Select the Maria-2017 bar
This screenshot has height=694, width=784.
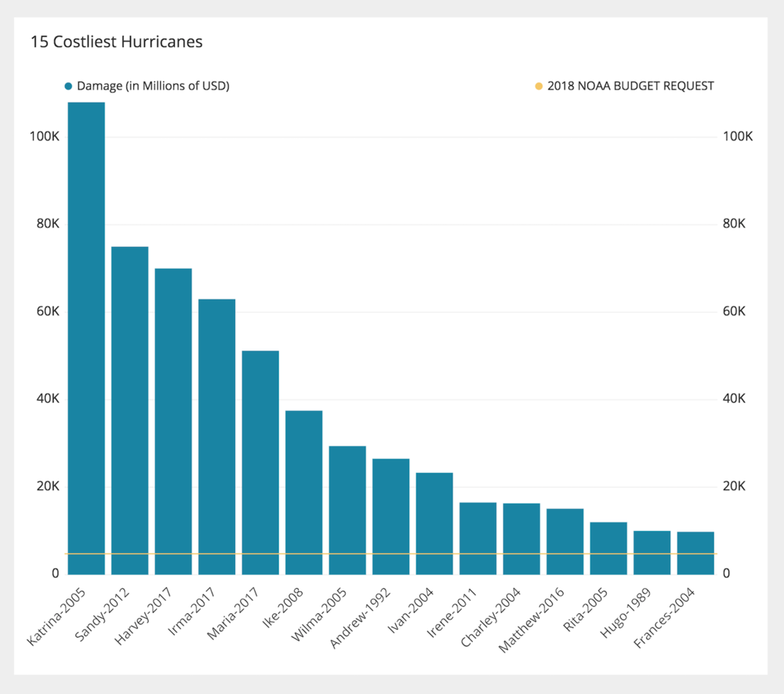(x=260, y=463)
